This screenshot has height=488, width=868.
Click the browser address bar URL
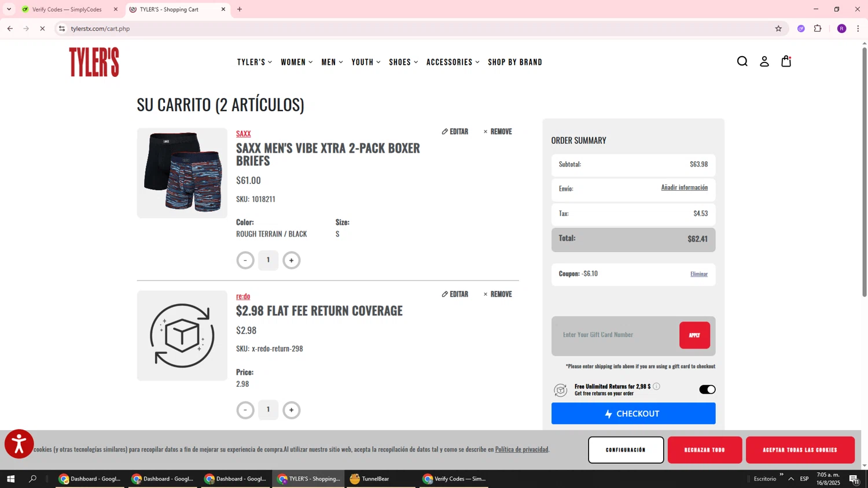[x=100, y=28]
